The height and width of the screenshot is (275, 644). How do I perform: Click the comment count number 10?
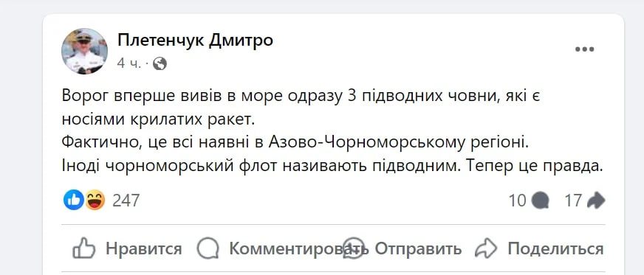(518, 201)
